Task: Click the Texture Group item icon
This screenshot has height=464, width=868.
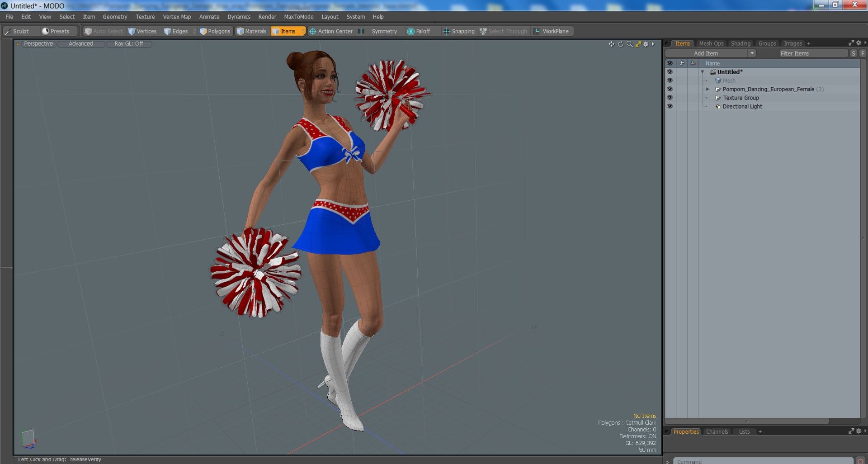Action: [718, 98]
